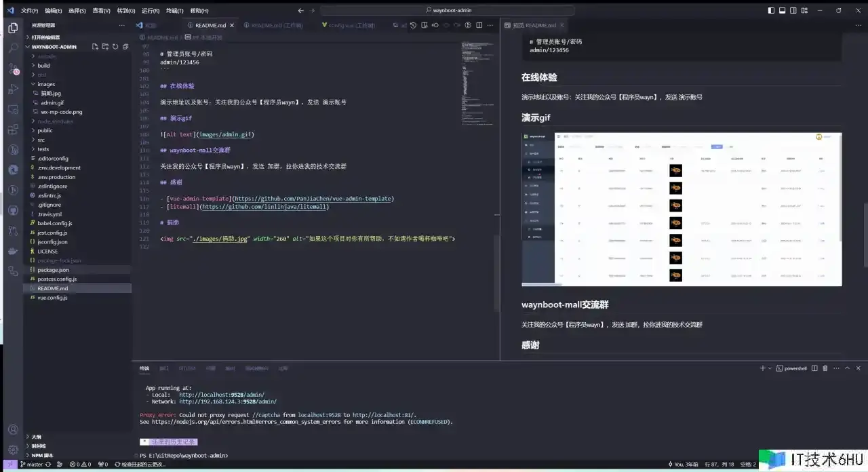868x472 pixels.
Task: Open the Explorer view in activity bar
Action: point(13,28)
